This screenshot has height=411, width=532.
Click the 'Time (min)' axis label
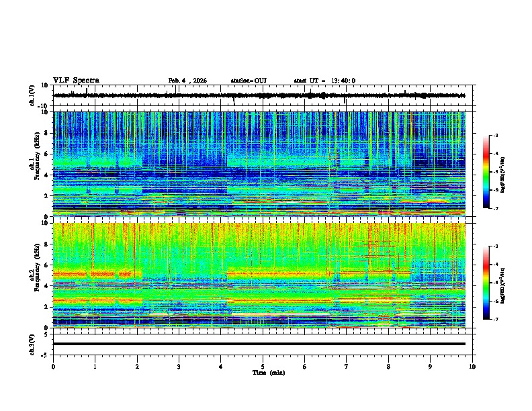click(269, 373)
